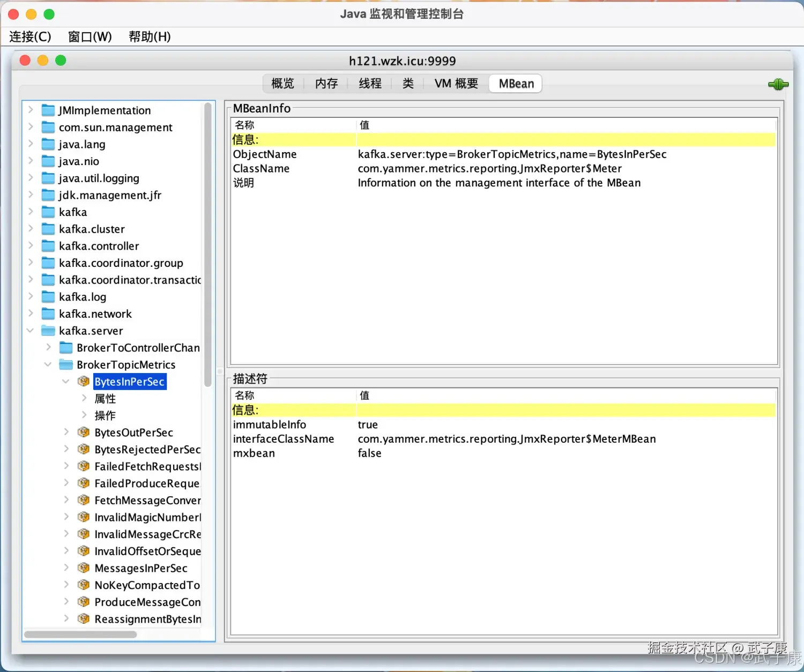Click the MessagesInPerSec MBean icon
The height and width of the screenshot is (672, 804).
point(84,568)
